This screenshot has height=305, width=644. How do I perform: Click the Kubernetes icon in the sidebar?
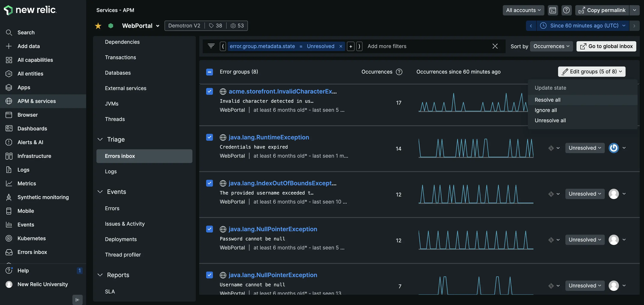(x=9, y=238)
